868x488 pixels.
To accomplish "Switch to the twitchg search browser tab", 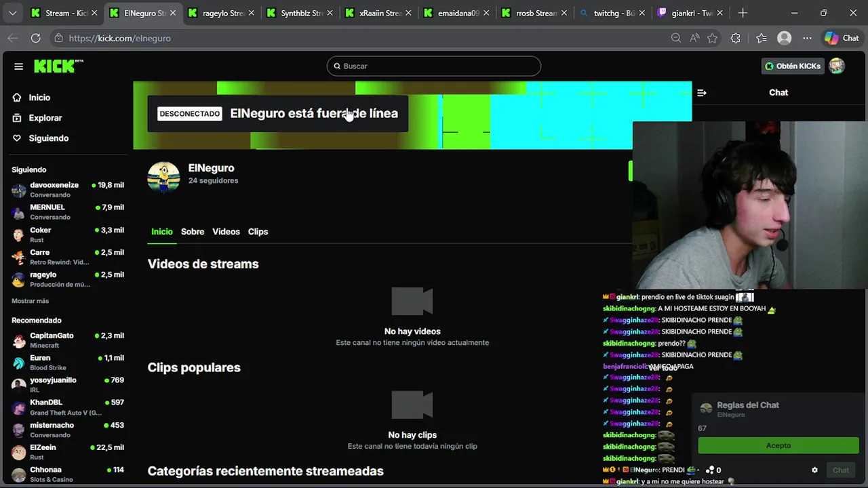I will (612, 13).
